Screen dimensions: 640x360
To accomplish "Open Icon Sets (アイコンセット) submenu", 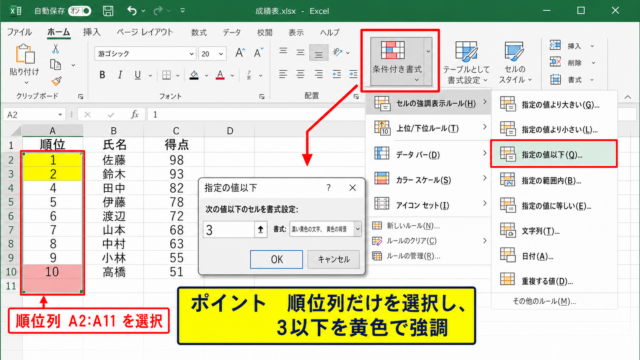I will coord(430,204).
